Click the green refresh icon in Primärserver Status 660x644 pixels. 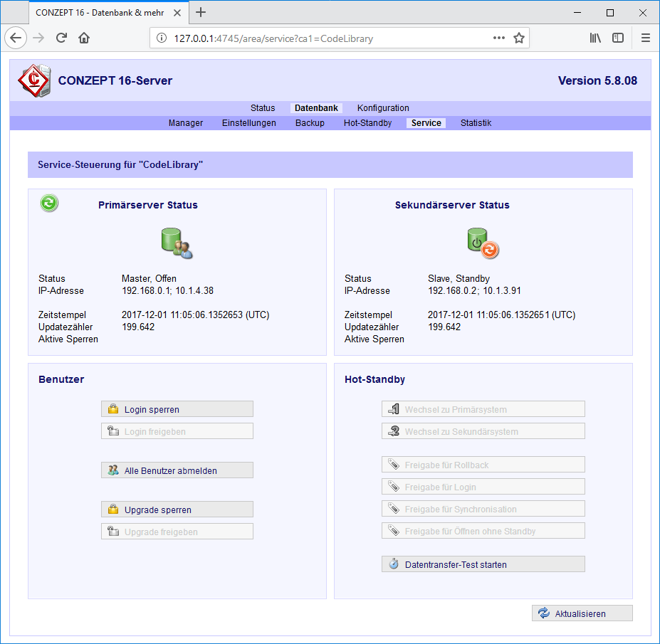pos(49,204)
